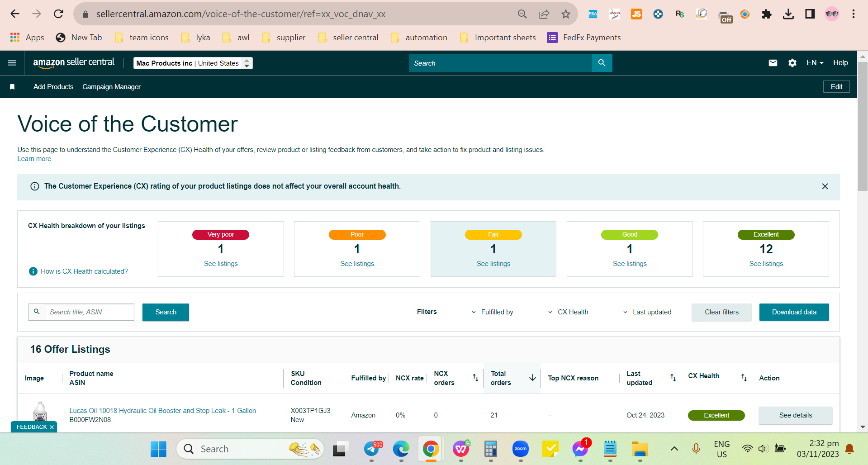
Task: See listings under Poor
Action: click(357, 264)
